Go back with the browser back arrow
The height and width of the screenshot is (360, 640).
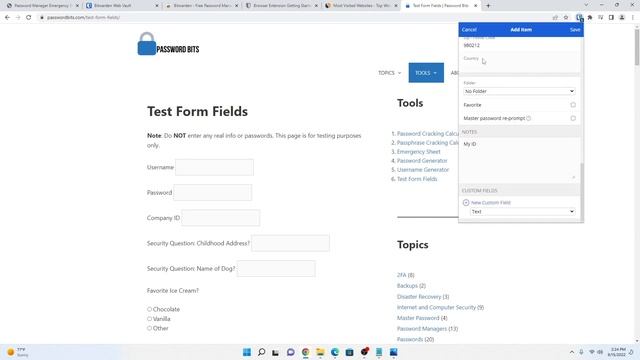(7, 18)
